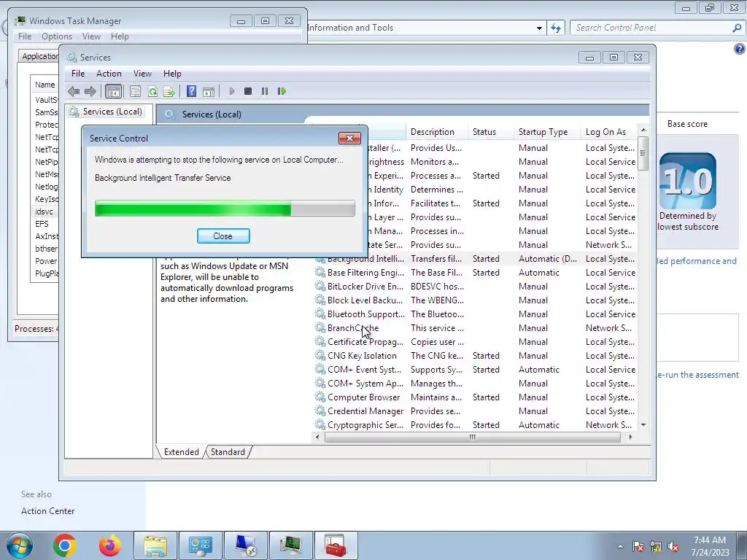The image size is (747, 560).
Task: Select the BranchCache service
Action: [476, 327]
